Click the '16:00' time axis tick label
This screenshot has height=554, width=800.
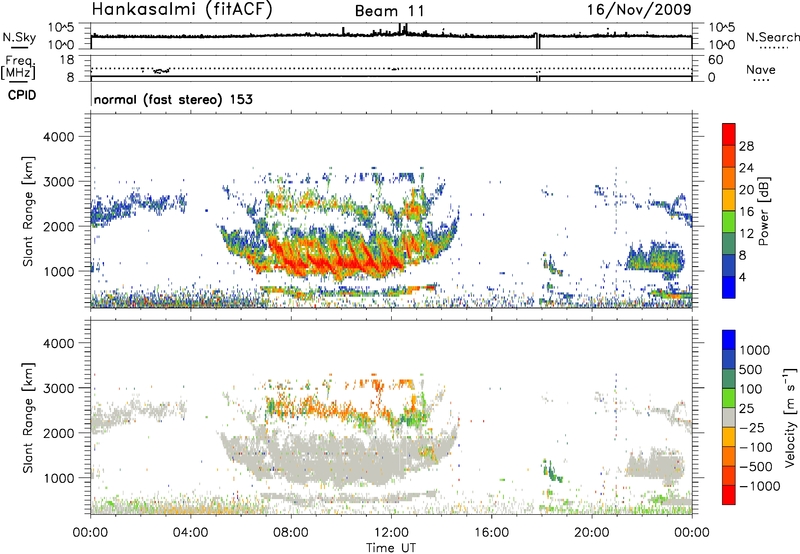(x=491, y=533)
